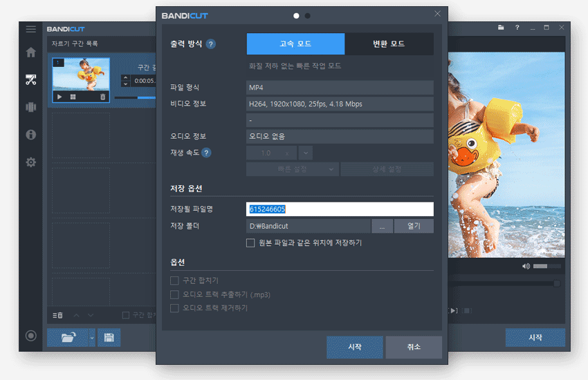Image resolution: width=588 pixels, height=380 pixels.
Task: Toggle 구간 합치기 checkbox in main window
Action: point(126,315)
